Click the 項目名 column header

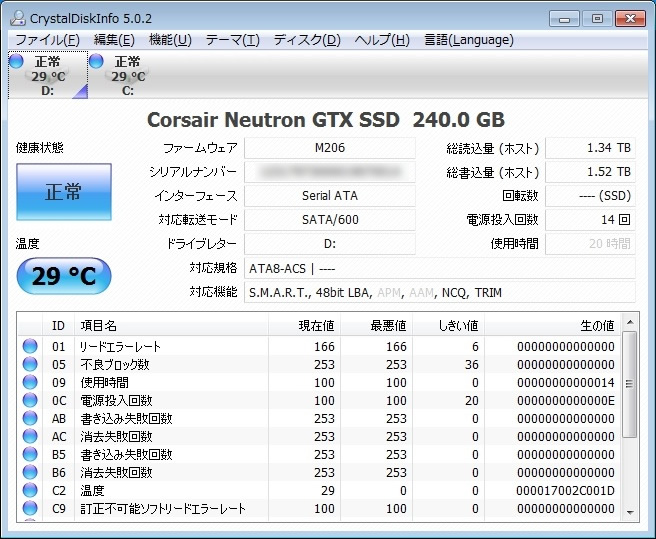172,325
